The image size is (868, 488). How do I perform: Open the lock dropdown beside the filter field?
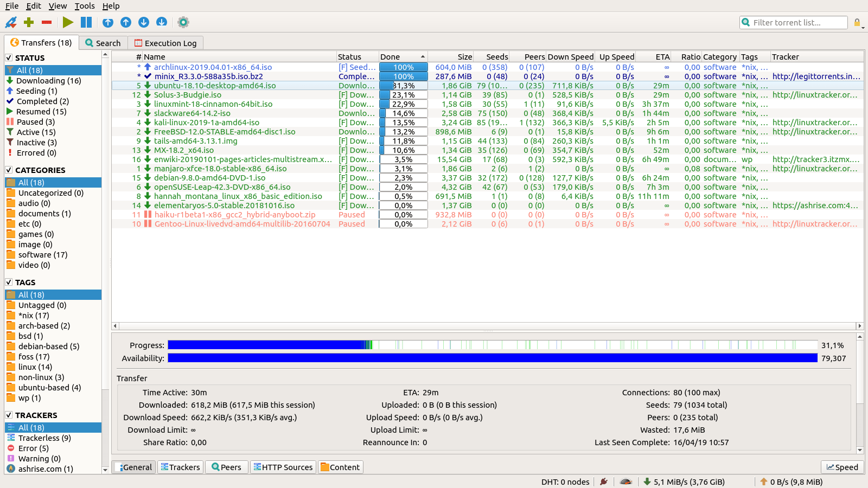click(x=858, y=22)
